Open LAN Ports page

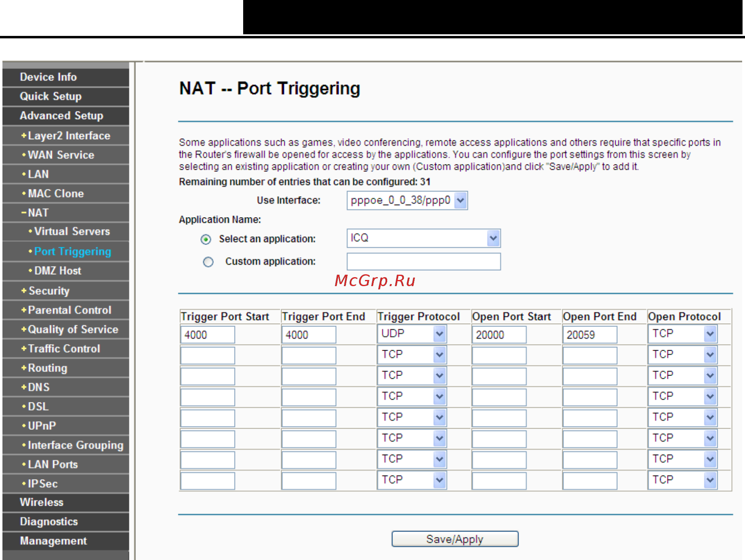click(50, 464)
